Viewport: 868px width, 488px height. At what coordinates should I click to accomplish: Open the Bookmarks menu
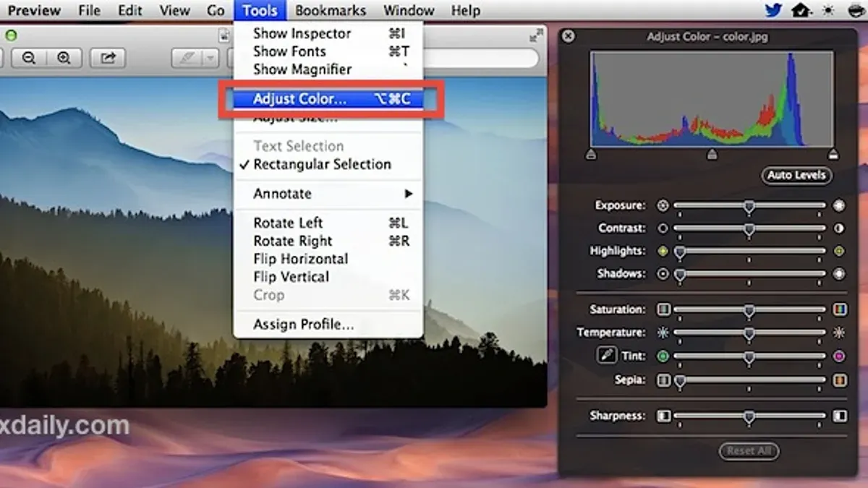[x=331, y=10]
